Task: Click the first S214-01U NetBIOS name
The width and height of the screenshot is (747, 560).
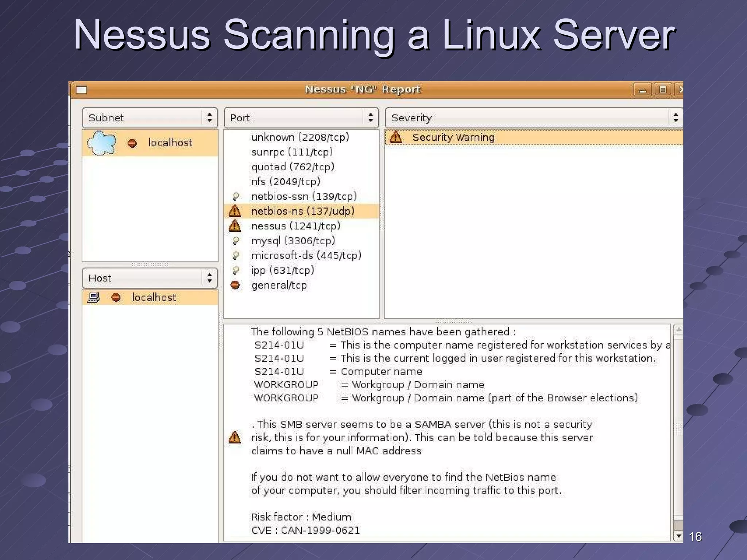Action: (279, 345)
